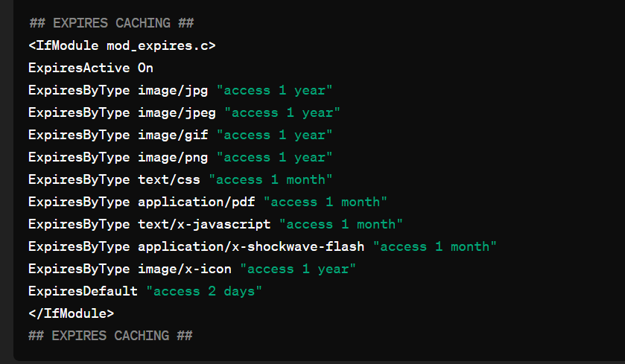Click the "text/css" MIME type text
The image size is (625, 364).
coord(169,179)
